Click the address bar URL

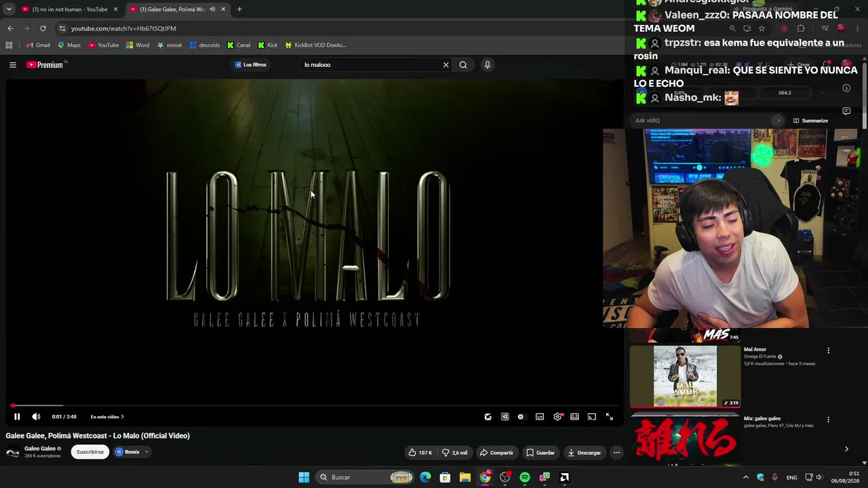point(123,28)
